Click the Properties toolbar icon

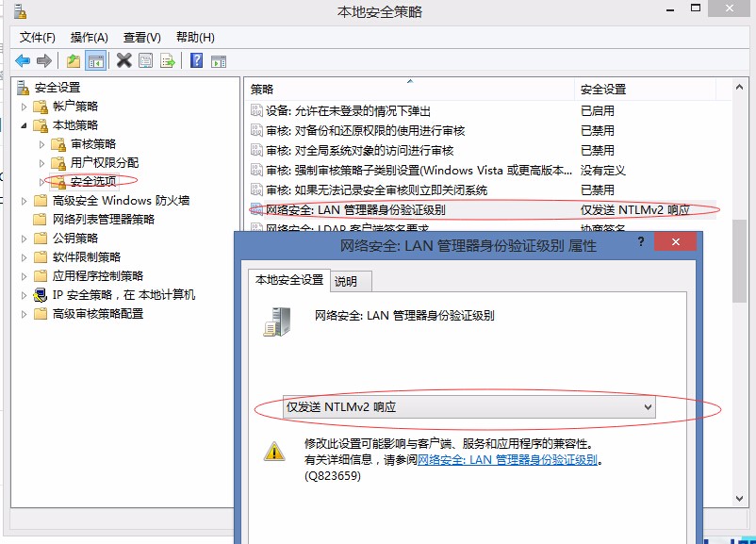click(x=145, y=61)
